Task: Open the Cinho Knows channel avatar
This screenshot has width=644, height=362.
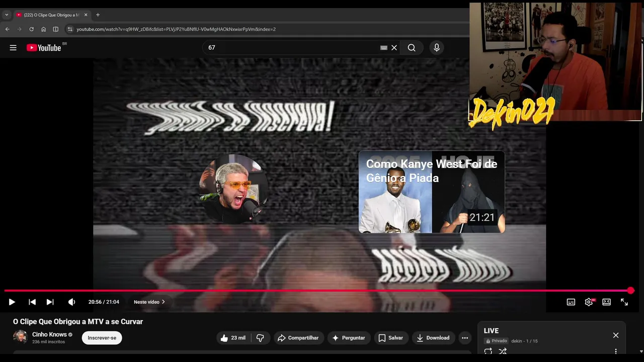Action: point(20,337)
